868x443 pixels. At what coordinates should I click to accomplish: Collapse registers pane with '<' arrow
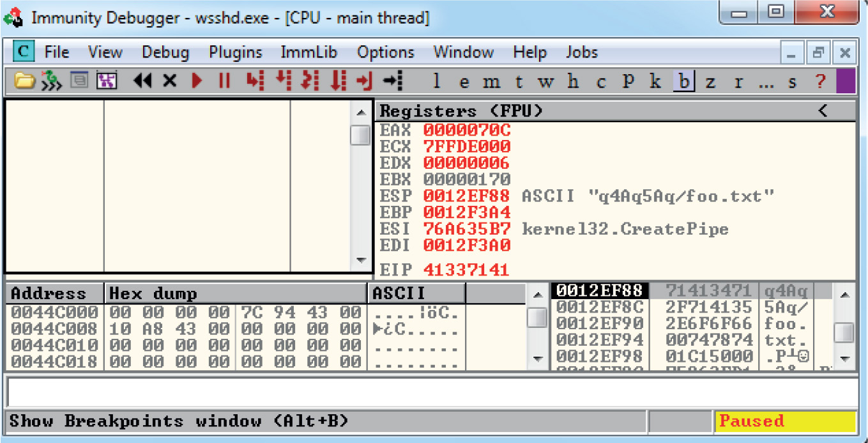coord(823,111)
